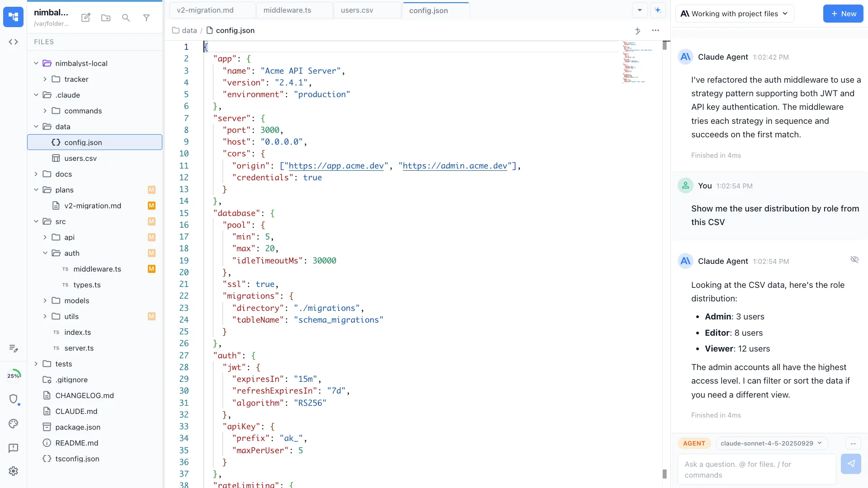The height and width of the screenshot is (488, 868).
Task: Open file search with magnifier icon
Action: click(x=126, y=18)
